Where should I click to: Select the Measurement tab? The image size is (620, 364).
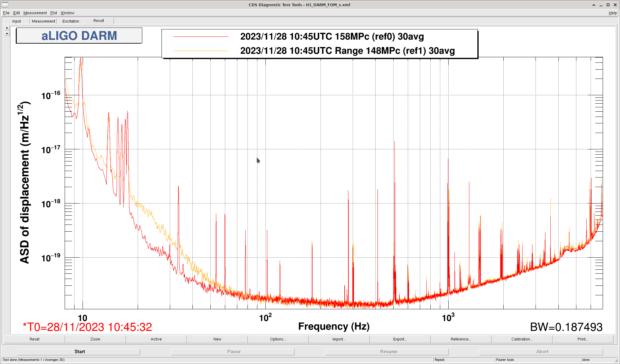tap(43, 21)
